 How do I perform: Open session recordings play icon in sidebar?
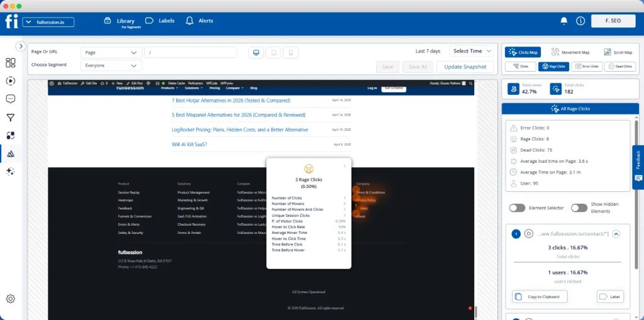coord(11,81)
